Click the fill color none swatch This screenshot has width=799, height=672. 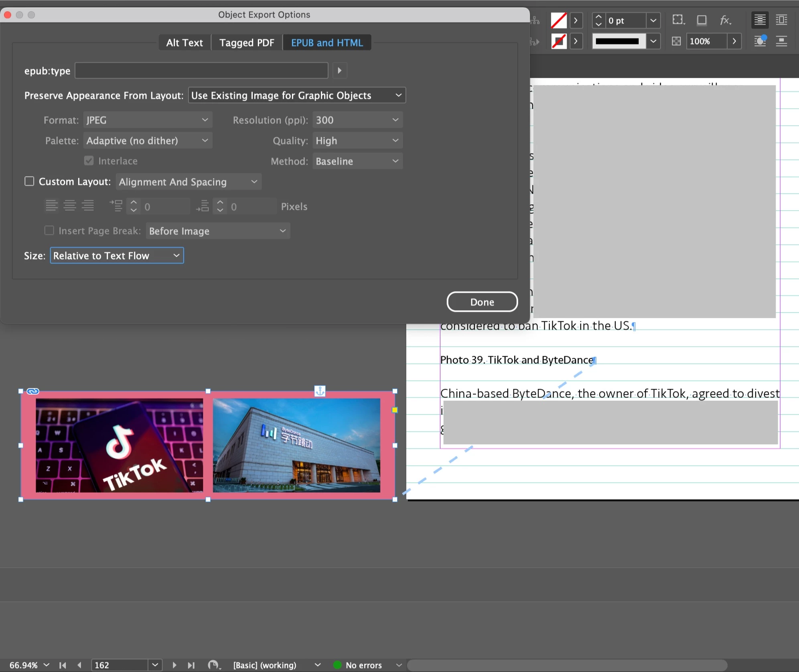click(x=558, y=20)
